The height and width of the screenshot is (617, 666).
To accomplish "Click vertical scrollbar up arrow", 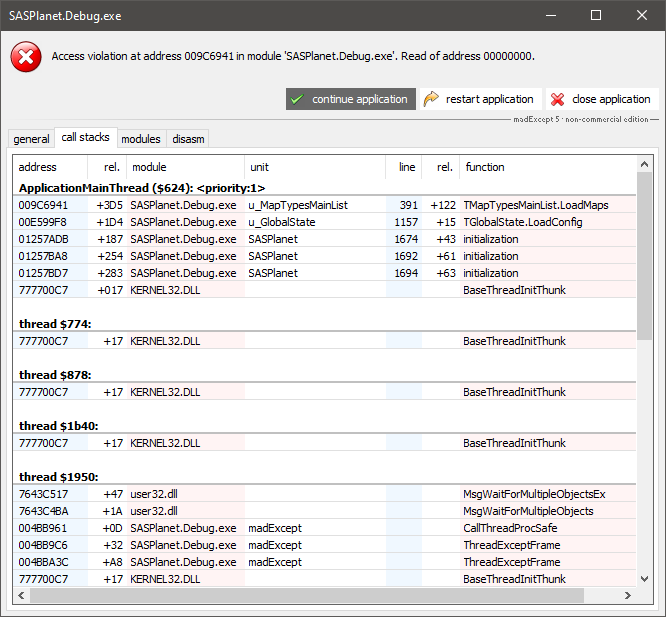I will click(644, 164).
